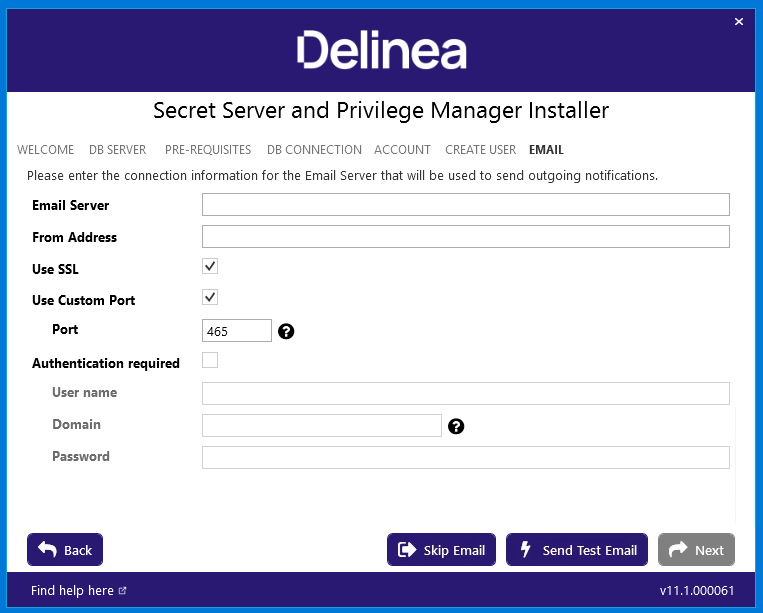Click the version text v11.1.000061
Image resolution: width=763 pixels, height=613 pixels.
[x=697, y=591]
